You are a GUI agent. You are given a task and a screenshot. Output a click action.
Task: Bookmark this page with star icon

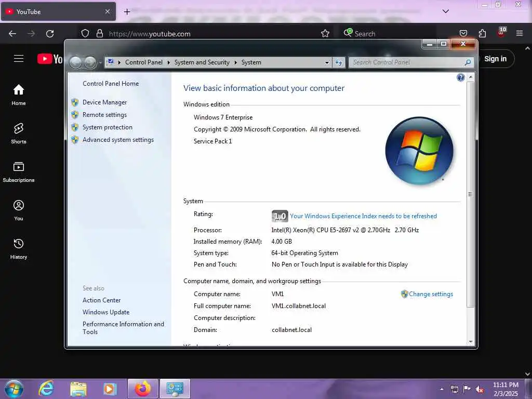(x=325, y=33)
